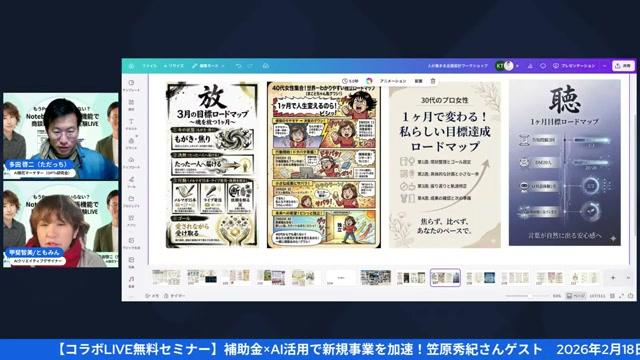Expand the collaborators dropdown arrow beside avatars
The height and width of the screenshot is (360, 640).
click(x=518, y=66)
